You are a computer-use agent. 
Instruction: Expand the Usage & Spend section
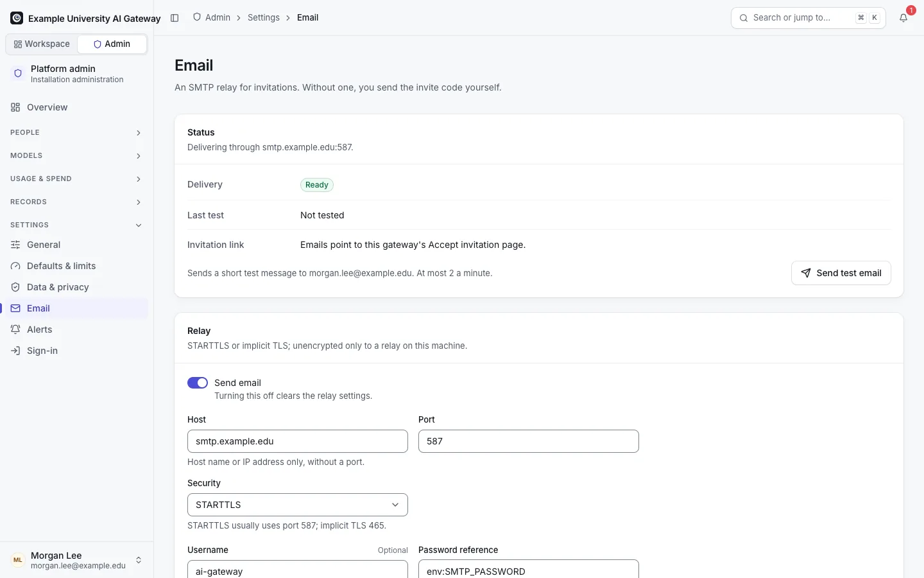pyautogui.click(x=76, y=179)
